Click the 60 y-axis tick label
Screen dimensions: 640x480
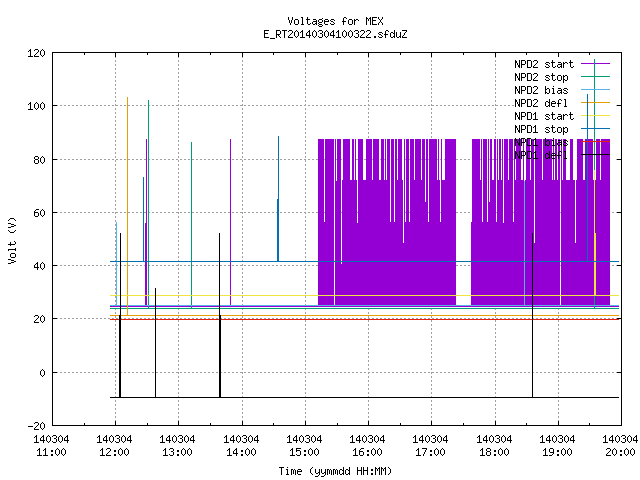[39, 213]
